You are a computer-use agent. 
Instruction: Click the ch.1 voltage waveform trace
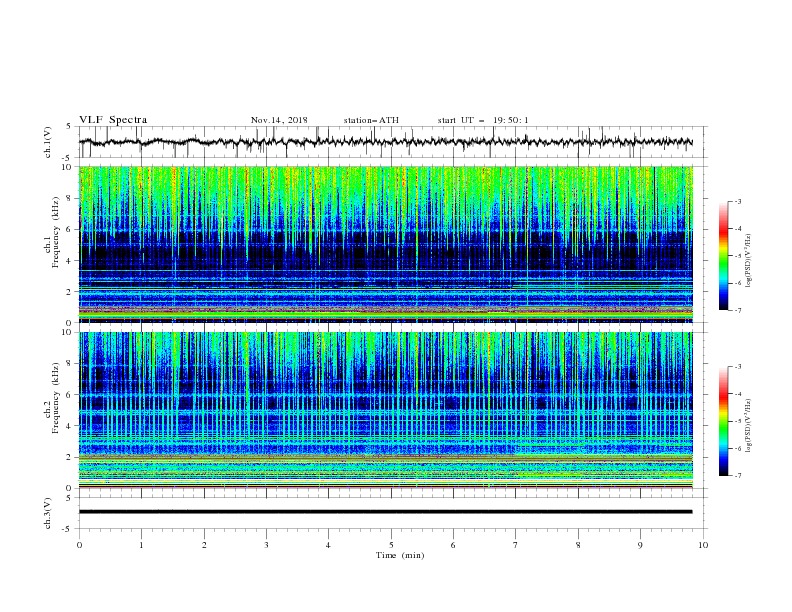point(385,142)
